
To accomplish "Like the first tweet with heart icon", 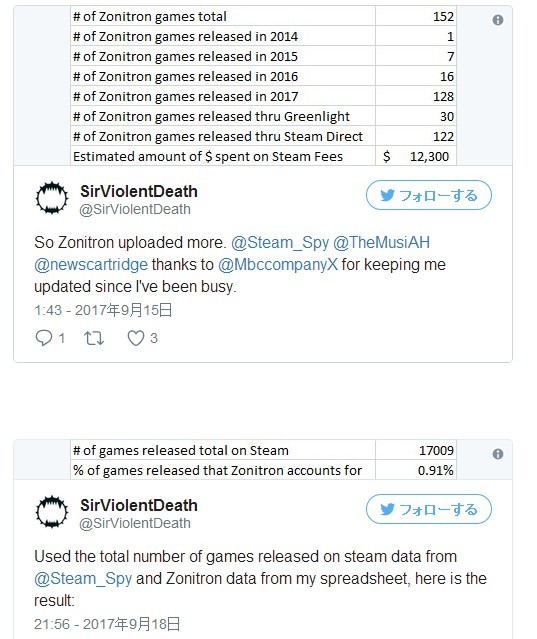I will 136,338.
